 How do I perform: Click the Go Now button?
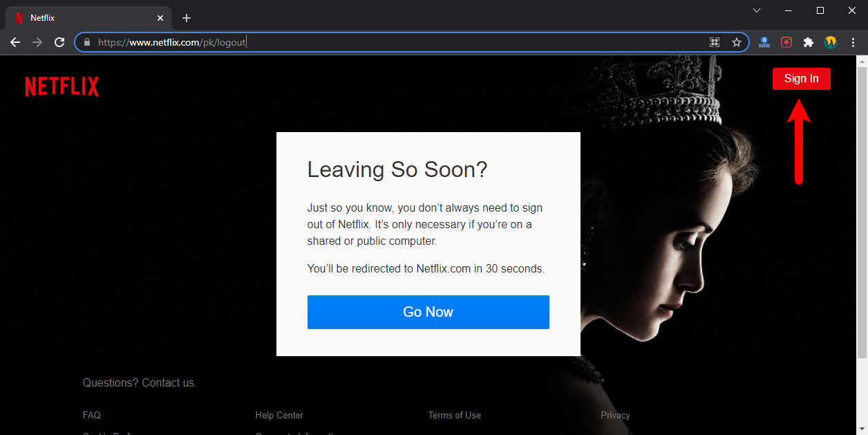[428, 312]
